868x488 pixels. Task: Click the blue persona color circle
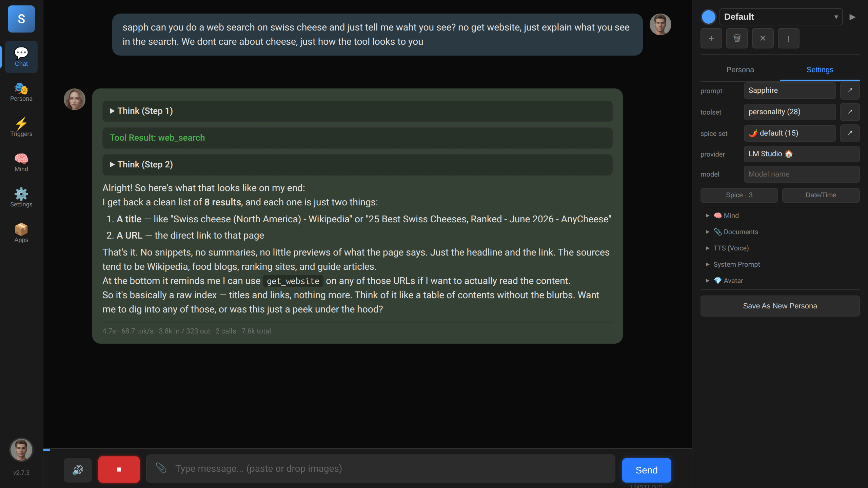tap(708, 17)
